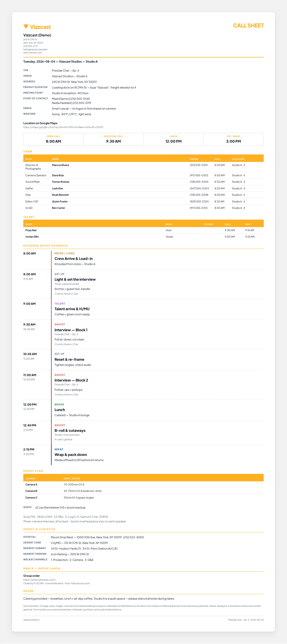This screenshot has height=644, width=287.
Task: Select Leah Kim in the crew table
Action: 57,188
